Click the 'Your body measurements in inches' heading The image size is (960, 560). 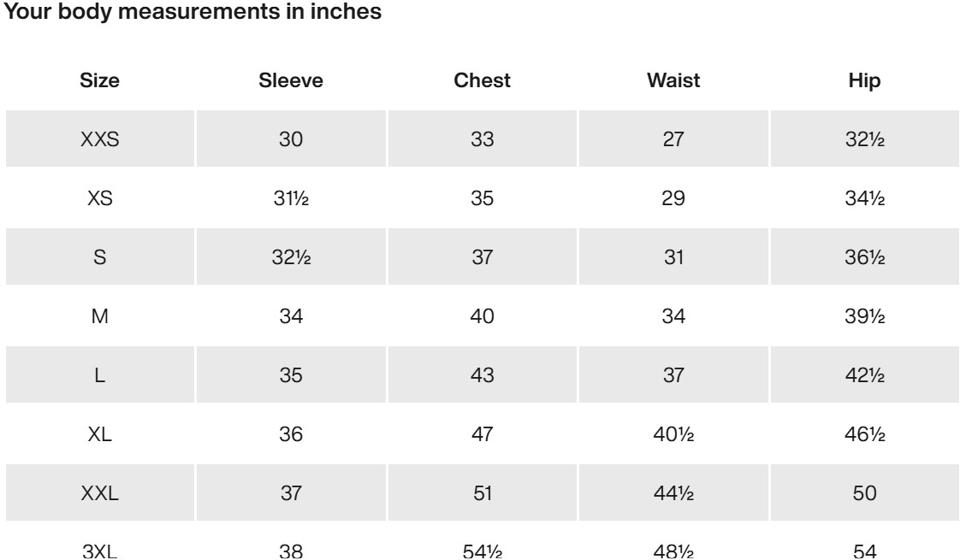(x=193, y=12)
